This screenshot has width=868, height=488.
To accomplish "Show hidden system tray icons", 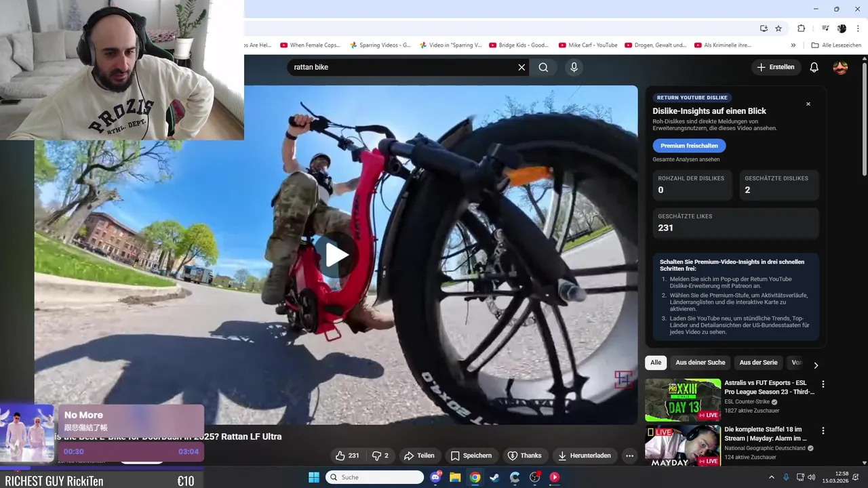I will tap(772, 477).
